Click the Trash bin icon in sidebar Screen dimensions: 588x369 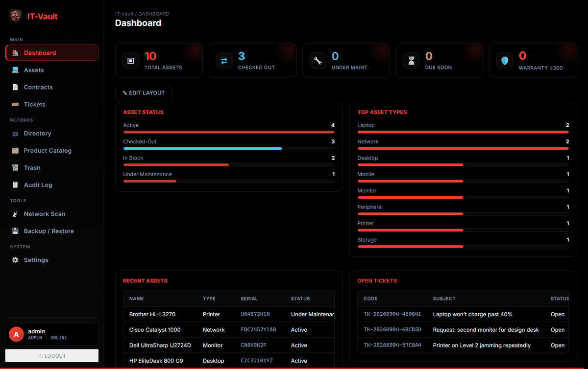[x=15, y=167]
